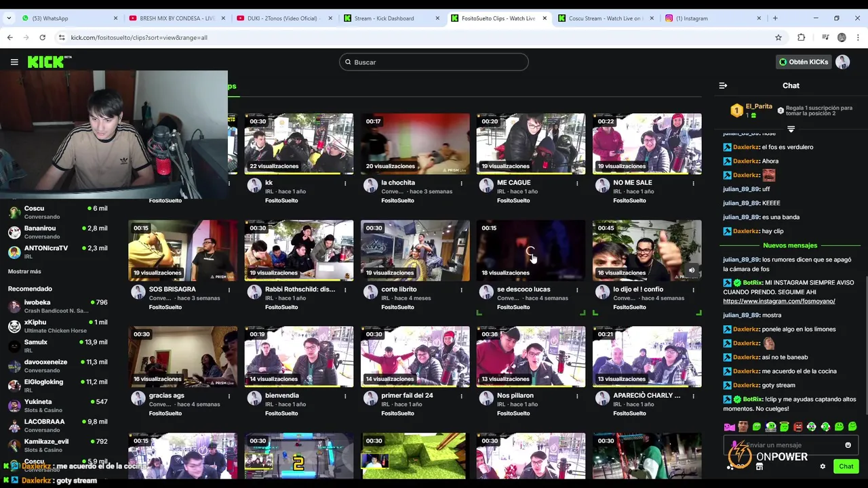Play the 'la chochita' clip thumbnail
Image resolution: width=868 pixels, height=488 pixels.
415,144
